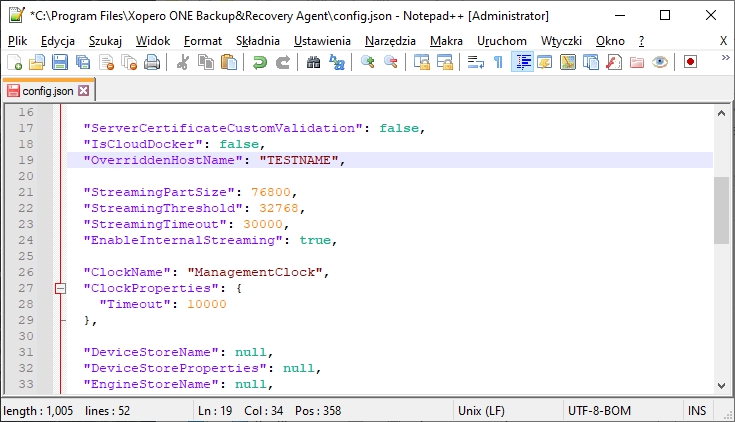735x422 pixels.
Task: Toggle word wrap in the toolbar
Action: tap(476, 62)
